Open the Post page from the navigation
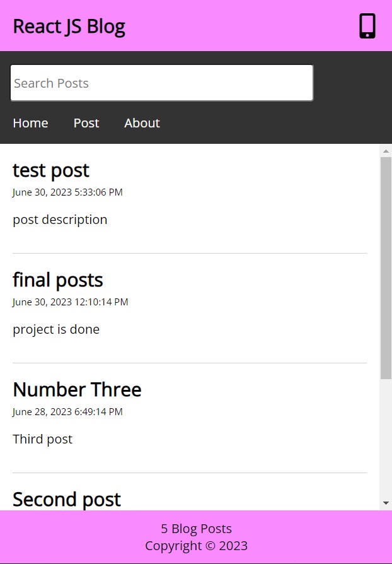 click(x=86, y=123)
